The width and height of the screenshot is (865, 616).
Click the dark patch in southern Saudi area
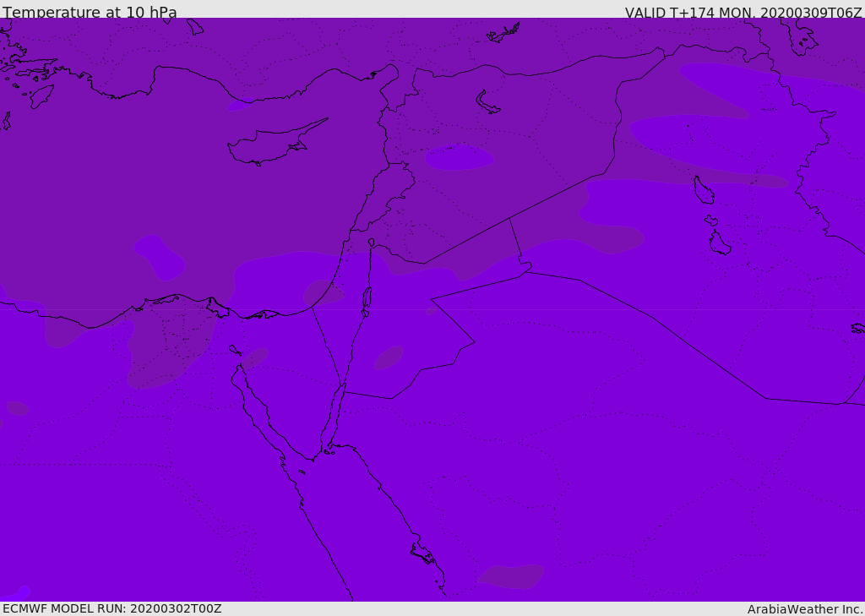click(x=511, y=576)
